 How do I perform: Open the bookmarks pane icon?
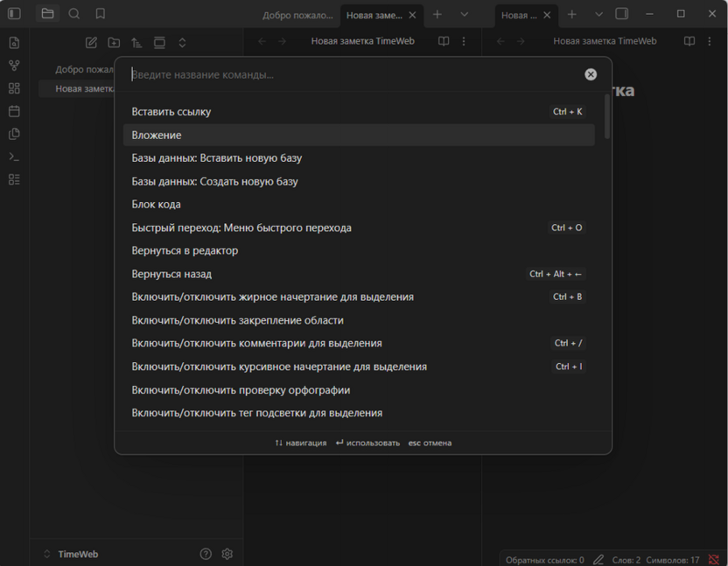101,14
